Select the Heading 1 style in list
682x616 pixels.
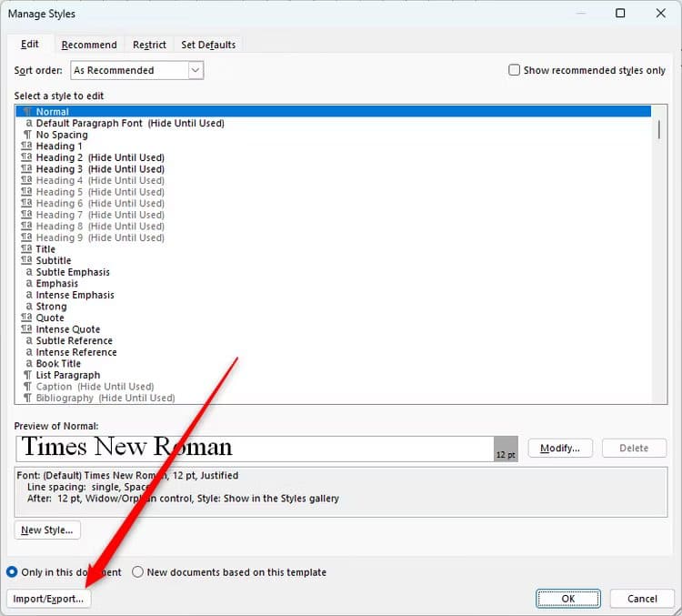click(59, 146)
